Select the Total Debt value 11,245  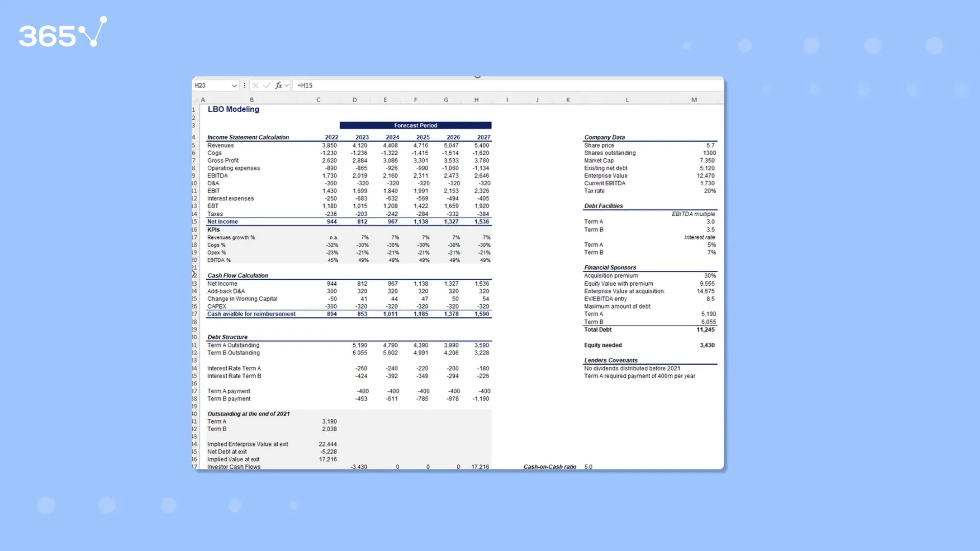tap(705, 330)
